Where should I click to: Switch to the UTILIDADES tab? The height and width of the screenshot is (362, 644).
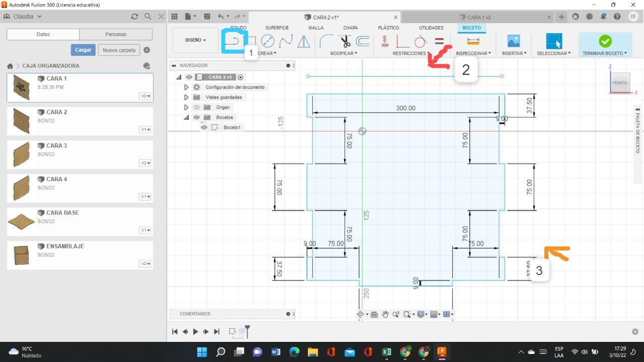click(431, 28)
